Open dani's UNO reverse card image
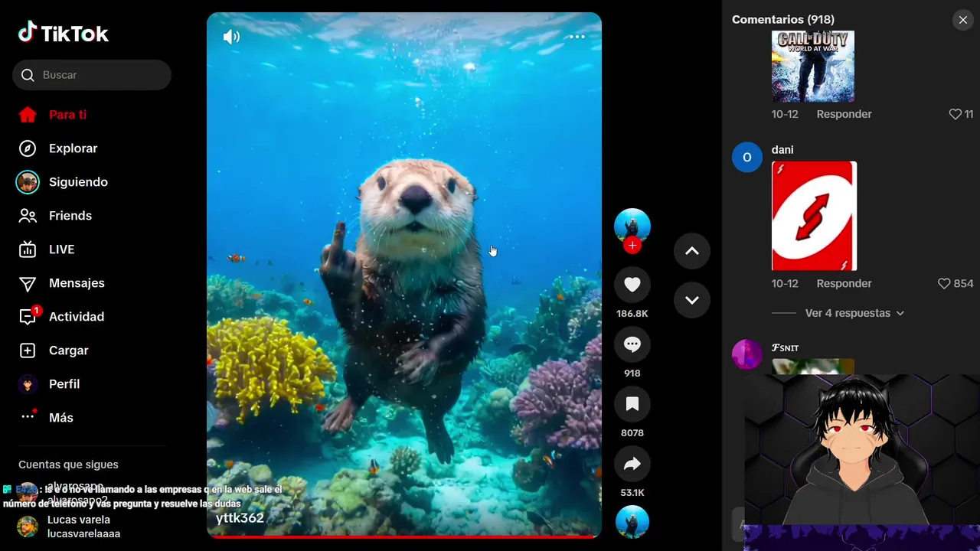980x551 pixels. click(x=814, y=216)
